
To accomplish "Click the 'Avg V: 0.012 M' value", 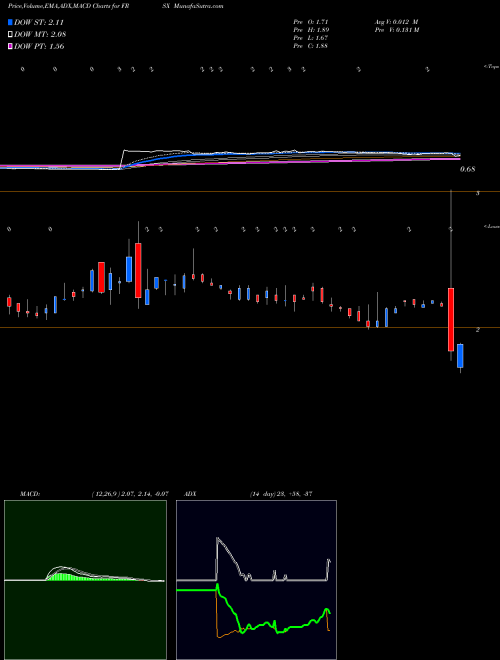I will (x=396, y=21).
